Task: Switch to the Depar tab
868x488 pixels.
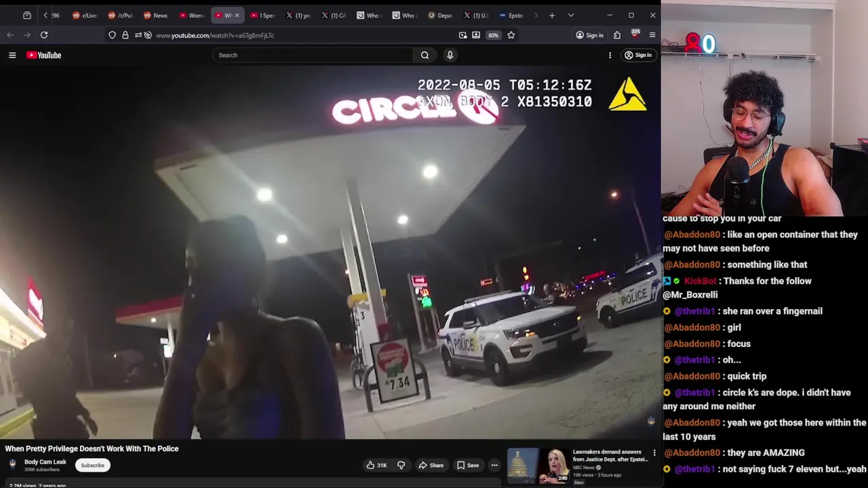Action: coord(441,15)
